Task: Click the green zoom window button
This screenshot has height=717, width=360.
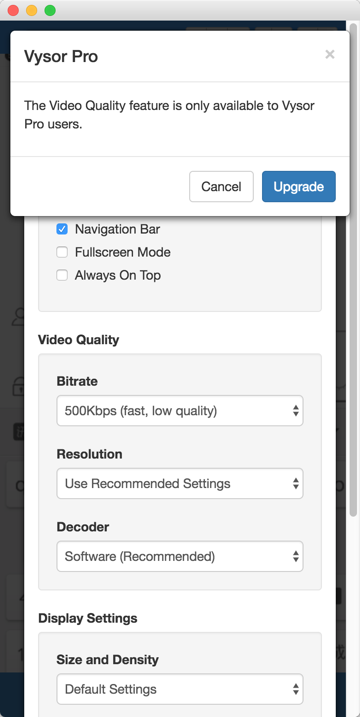Action: pyautogui.click(x=50, y=10)
